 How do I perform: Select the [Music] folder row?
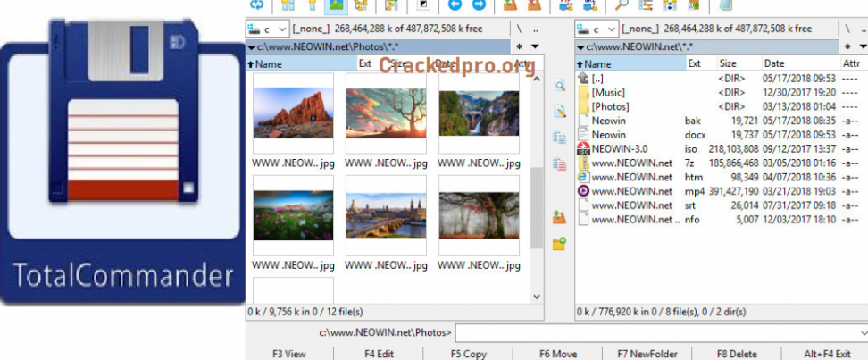(x=722, y=93)
